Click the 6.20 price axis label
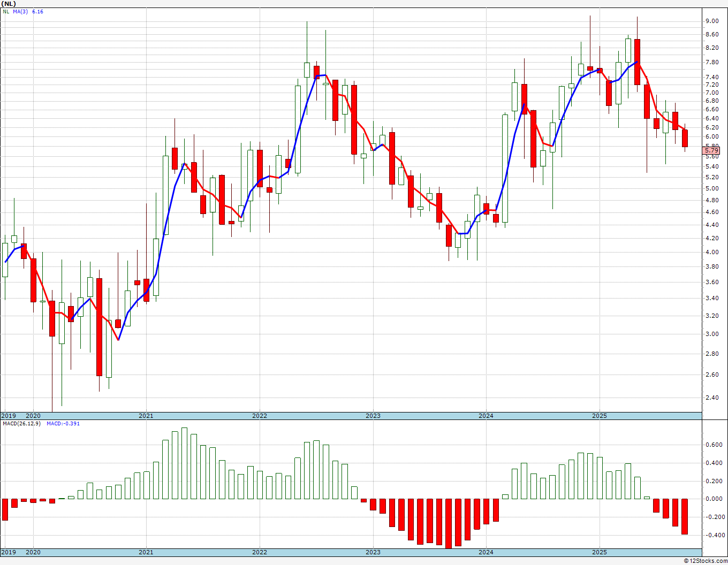Viewport: 728px width, 565px height. click(x=712, y=127)
